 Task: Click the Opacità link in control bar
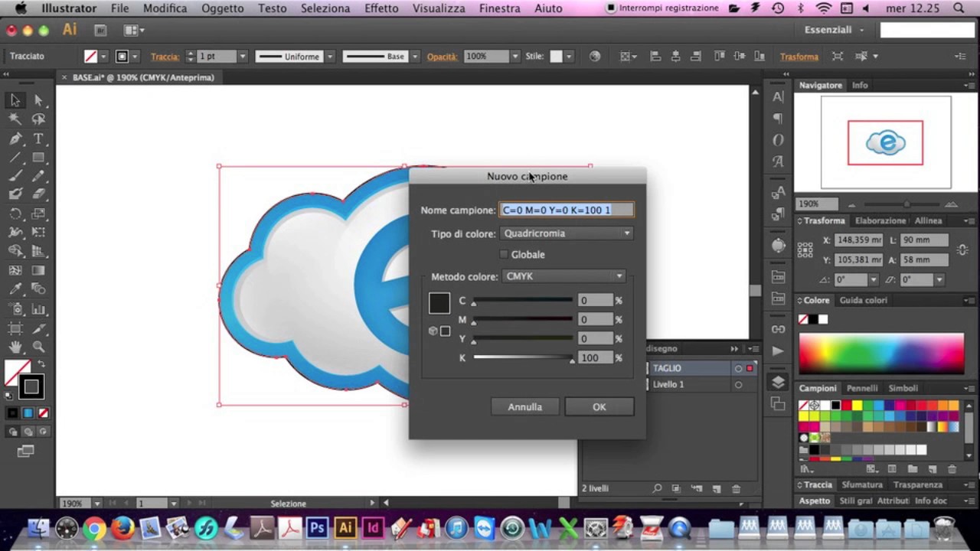coord(442,57)
